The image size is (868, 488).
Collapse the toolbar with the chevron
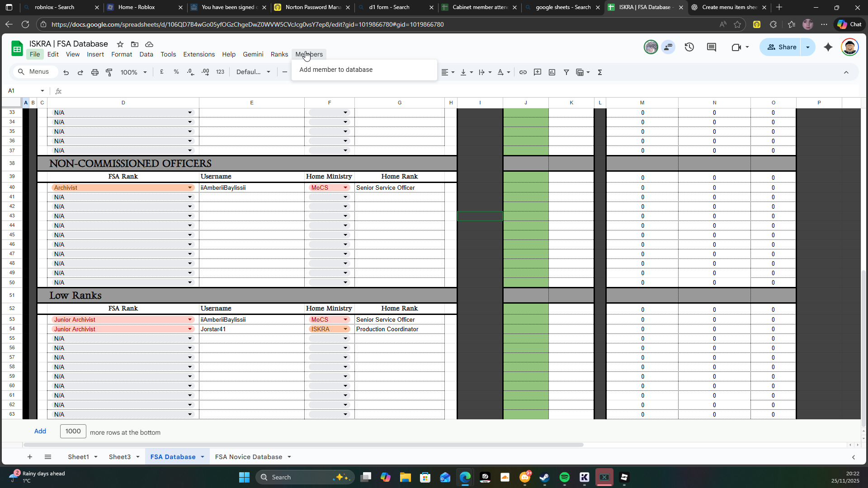pos(846,72)
